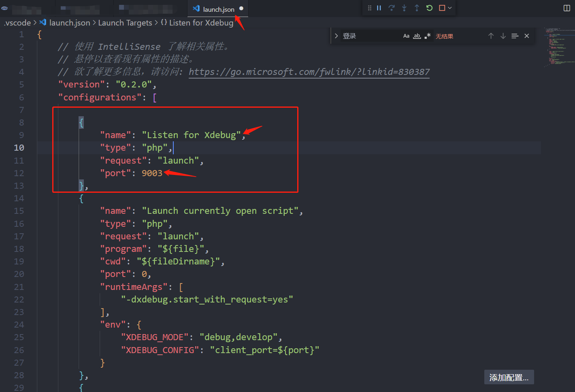Close the find widget
Screen dimensions: 575x392
click(527, 36)
